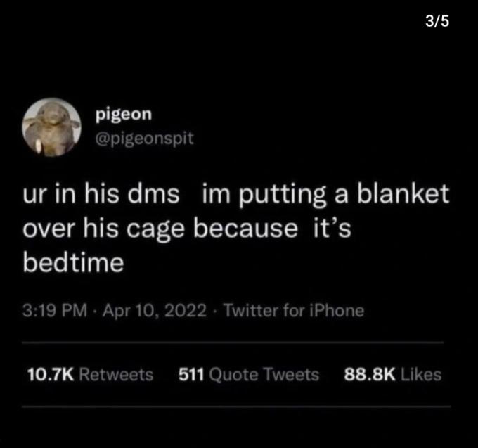This screenshot has height=448, width=478.
Task: Tap the 3/5 image counter
Action: click(437, 22)
